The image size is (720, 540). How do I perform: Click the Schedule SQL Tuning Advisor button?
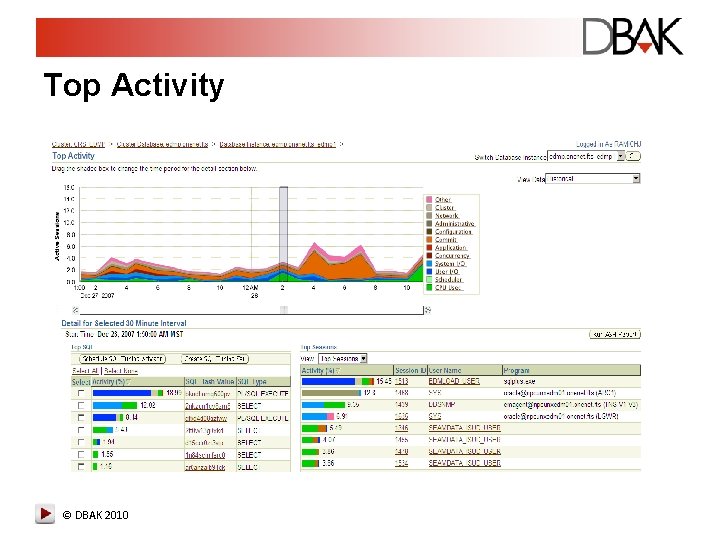pyautogui.click(x=123, y=359)
